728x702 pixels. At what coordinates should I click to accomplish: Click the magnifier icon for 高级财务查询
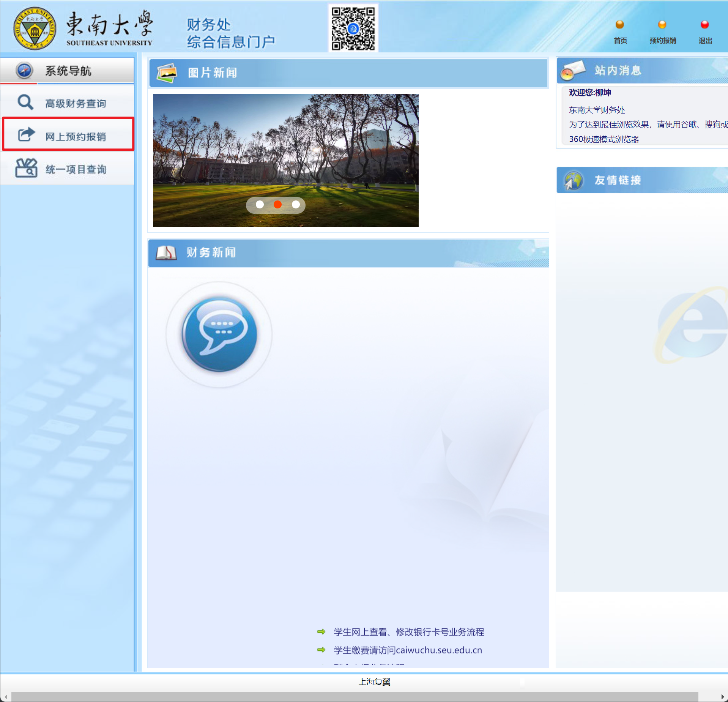click(25, 103)
